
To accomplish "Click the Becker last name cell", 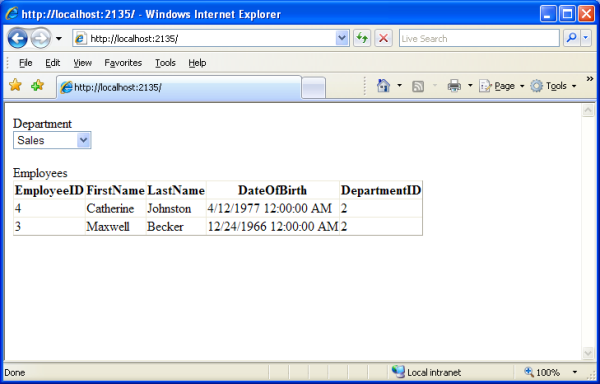I will pos(176,226).
